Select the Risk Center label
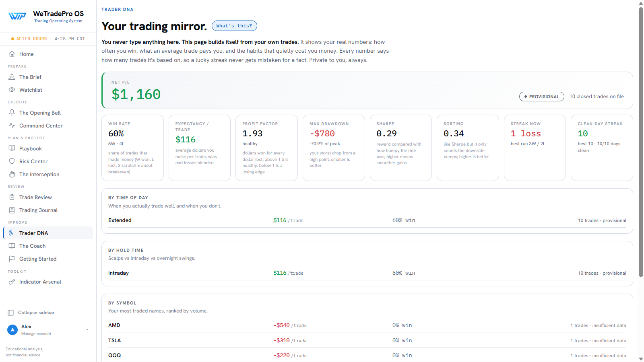 (33, 161)
